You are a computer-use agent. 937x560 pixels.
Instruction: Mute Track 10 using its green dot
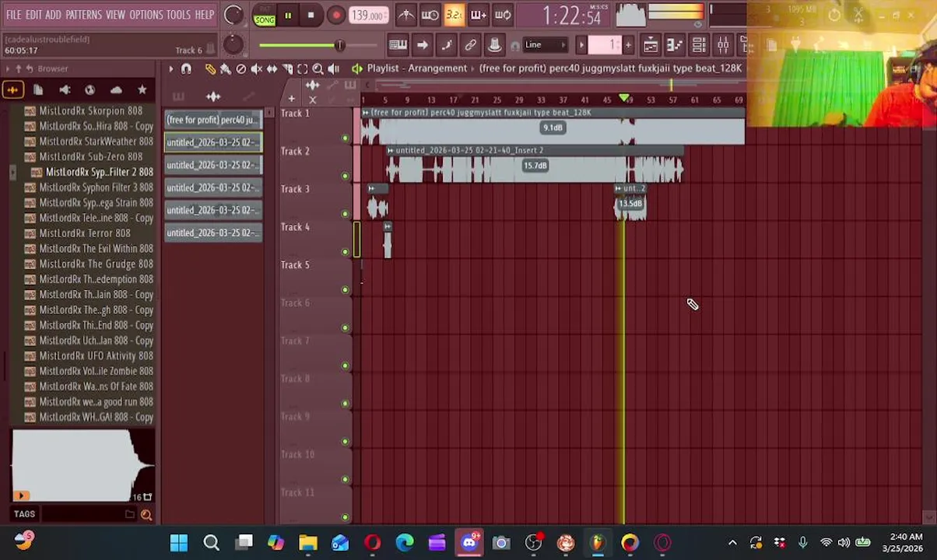345,479
